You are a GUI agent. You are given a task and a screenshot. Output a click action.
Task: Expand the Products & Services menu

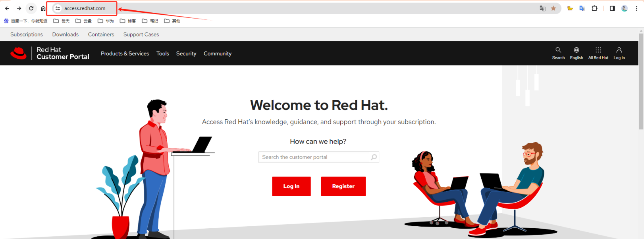pos(125,54)
